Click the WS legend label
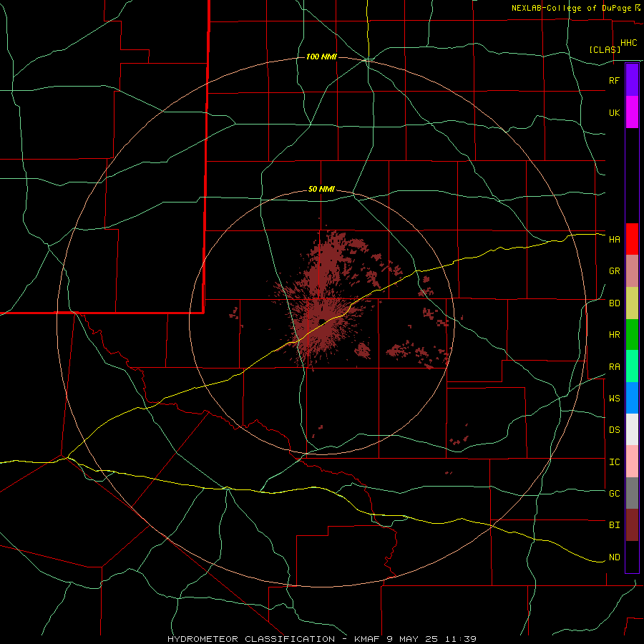Viewport: 644px width, 644px height. (x=614, y=399)
